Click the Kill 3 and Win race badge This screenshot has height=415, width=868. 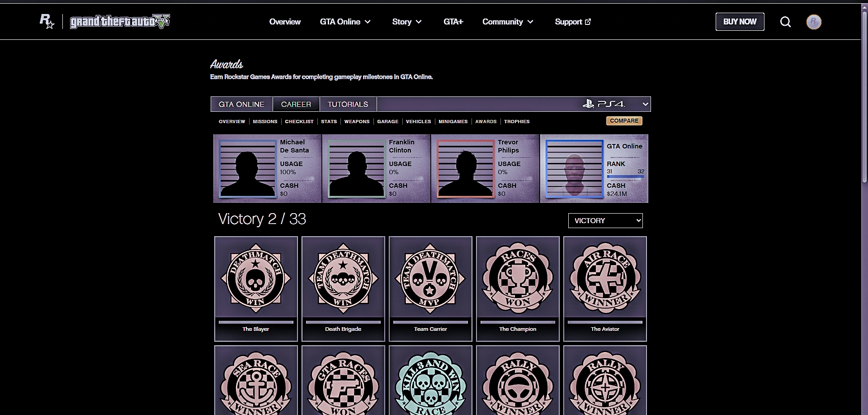point(430,382)
